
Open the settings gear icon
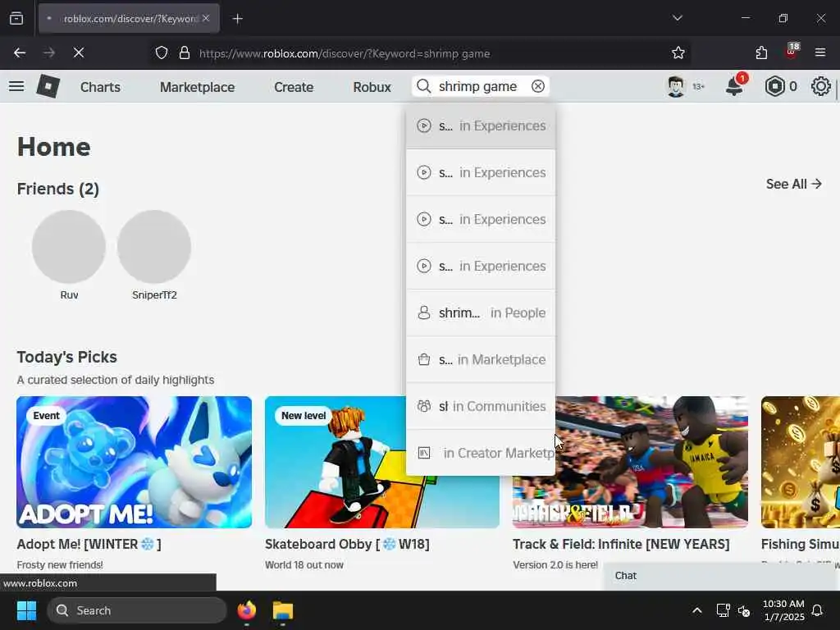[x=820, y=86]
